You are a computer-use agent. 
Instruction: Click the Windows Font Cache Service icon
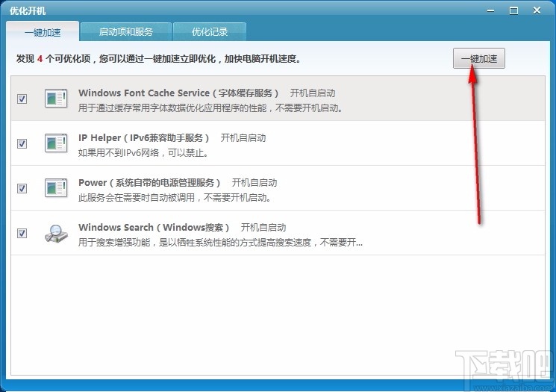point(56,99)
